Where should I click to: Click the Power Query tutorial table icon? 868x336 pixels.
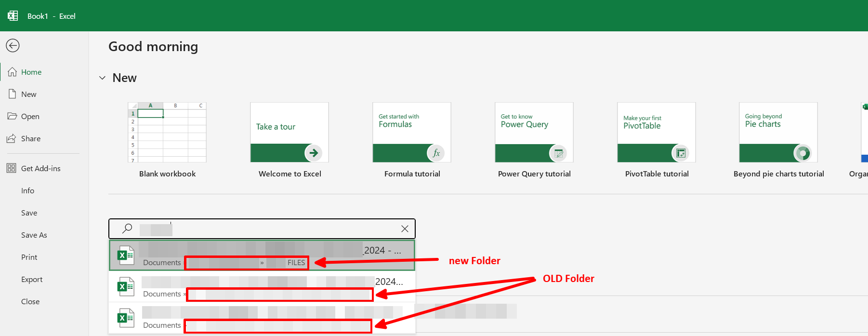[x=558, y=153]
